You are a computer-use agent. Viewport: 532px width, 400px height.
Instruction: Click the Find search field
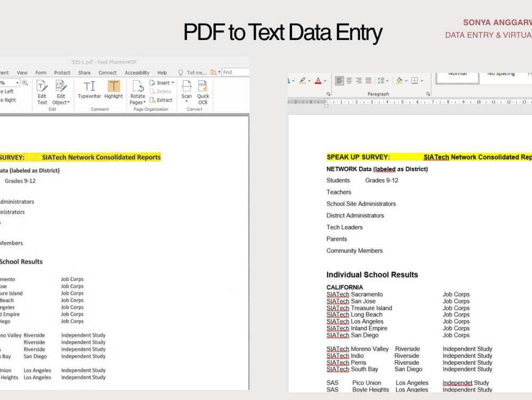tap(236, 72)
